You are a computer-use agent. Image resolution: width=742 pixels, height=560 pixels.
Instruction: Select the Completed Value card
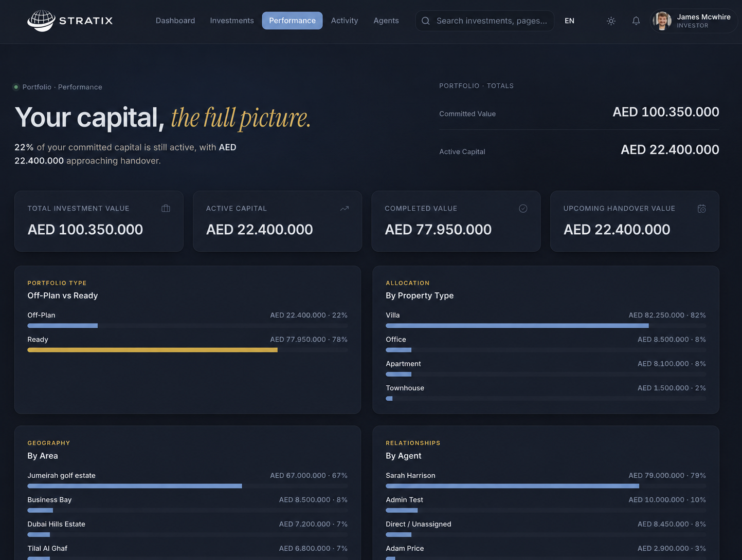pos(456,221)
